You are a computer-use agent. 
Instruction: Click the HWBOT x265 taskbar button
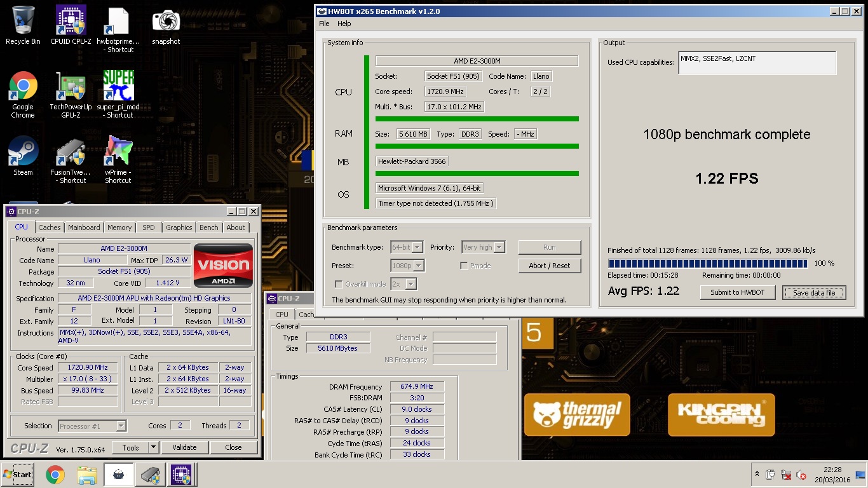point(118,475)
